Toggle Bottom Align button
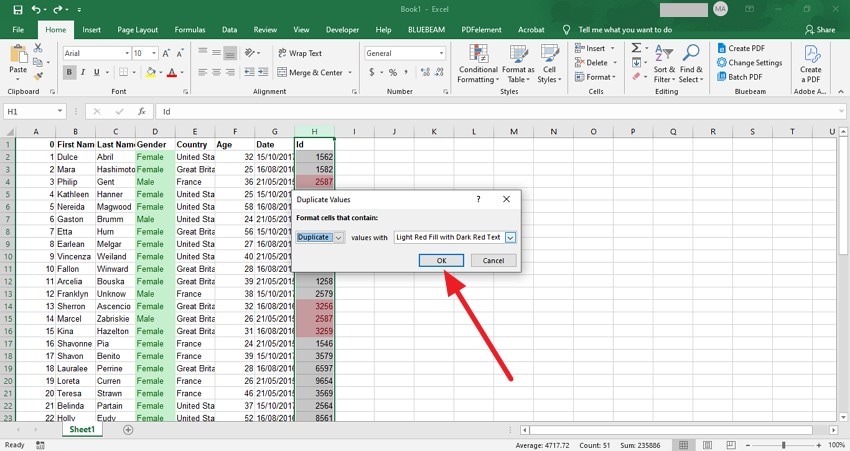 pos(230,53)
